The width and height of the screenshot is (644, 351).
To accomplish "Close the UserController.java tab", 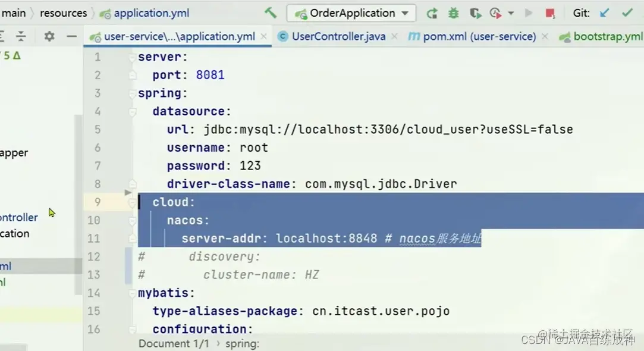I will coord(394,36).
